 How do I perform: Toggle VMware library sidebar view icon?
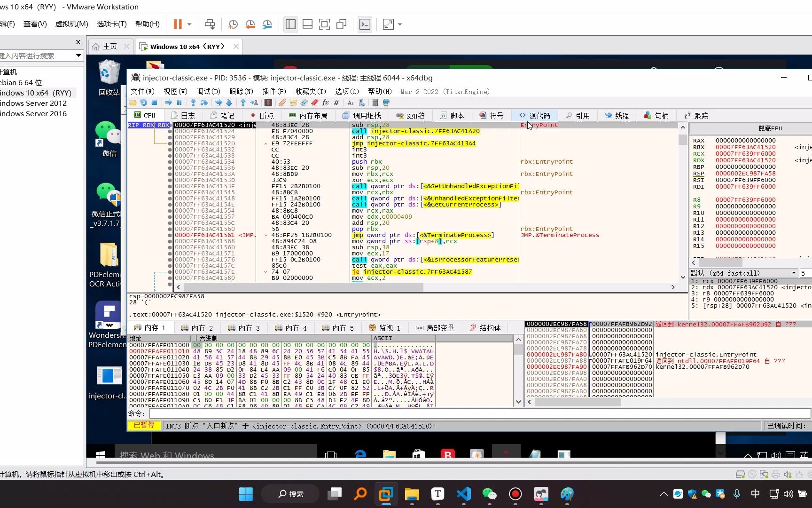[291, 24]
